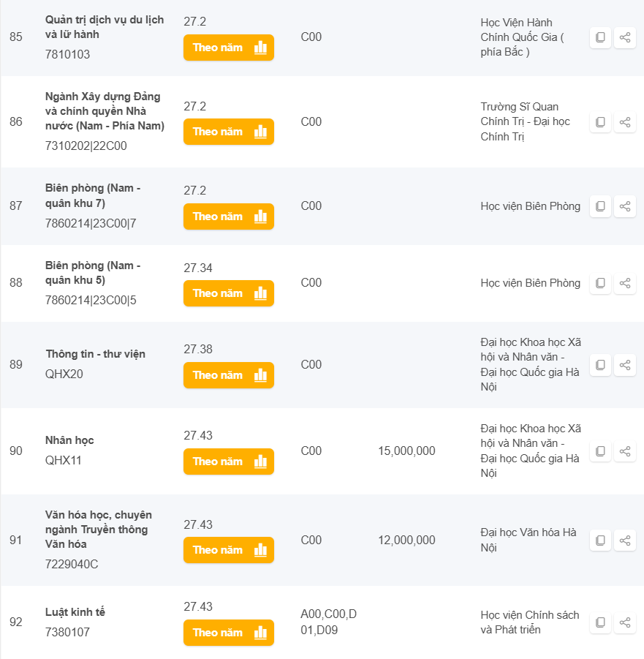Open Theo năm for Văn hóa học
644x659 pixels.
[228, 550]
